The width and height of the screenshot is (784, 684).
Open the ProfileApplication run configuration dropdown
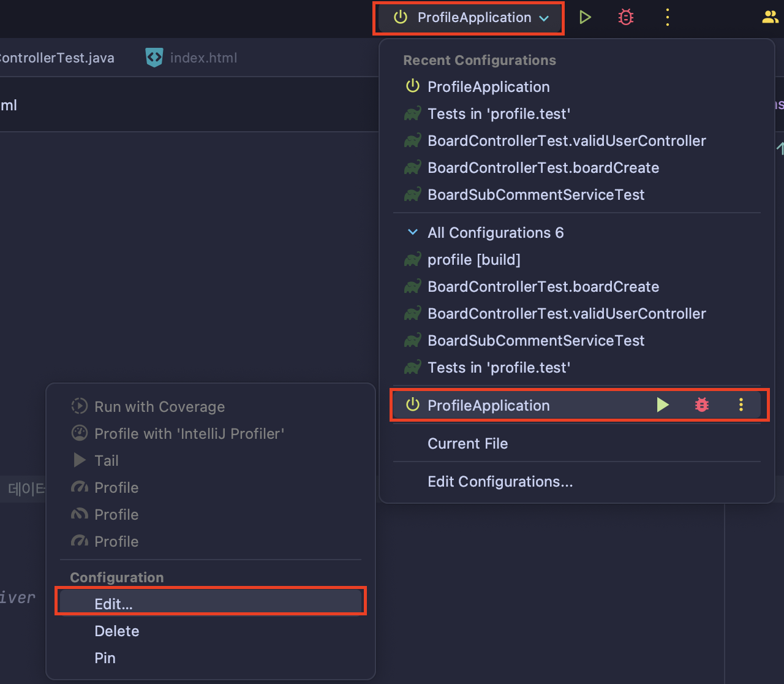coord(469,18)
